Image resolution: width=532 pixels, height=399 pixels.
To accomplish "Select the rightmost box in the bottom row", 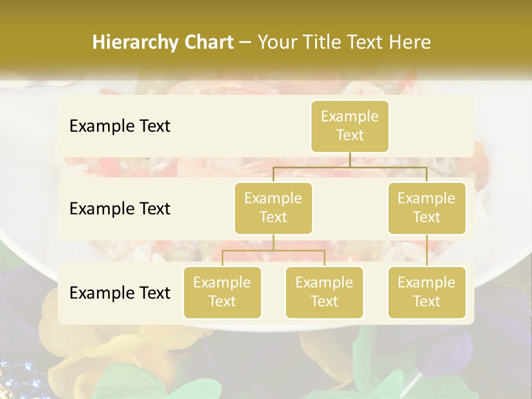I will pyautogui.click(x=427, y=292).
